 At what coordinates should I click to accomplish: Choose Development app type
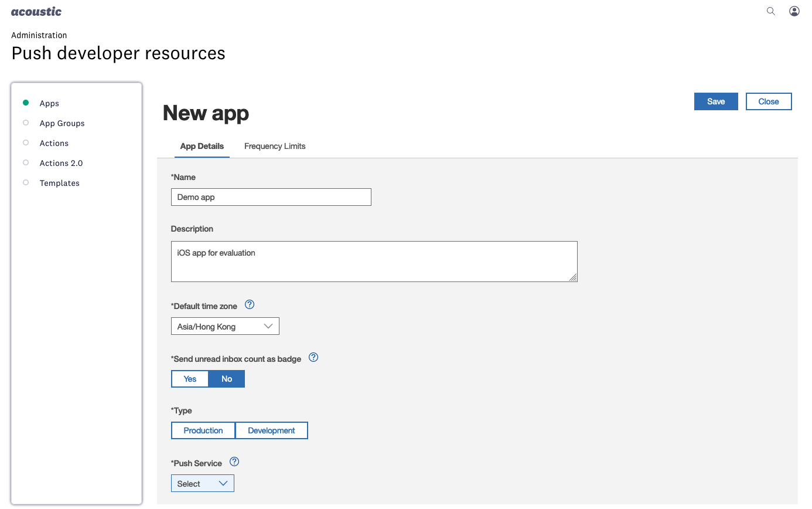271,430
